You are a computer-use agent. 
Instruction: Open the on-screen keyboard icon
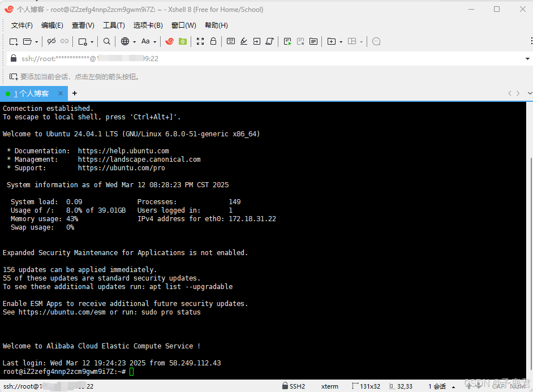point(231,41)
